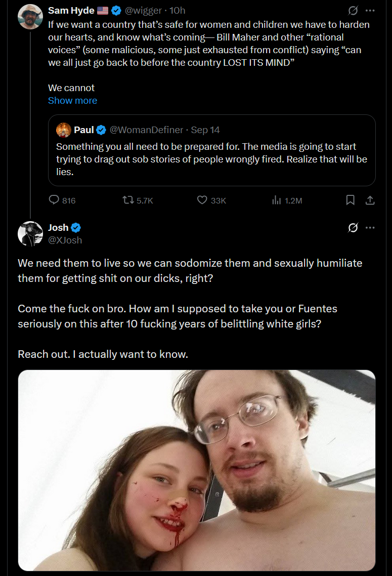Click Grok icon on Josh's post
Screen dimensions: 392x576
[353, 228]
